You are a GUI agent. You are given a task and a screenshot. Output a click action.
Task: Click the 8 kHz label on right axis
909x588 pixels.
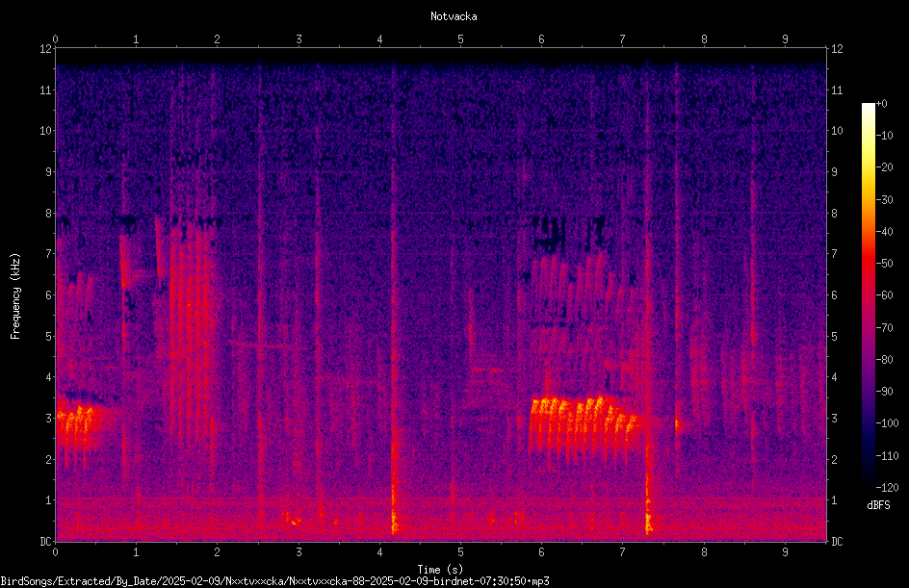point(835,214)
